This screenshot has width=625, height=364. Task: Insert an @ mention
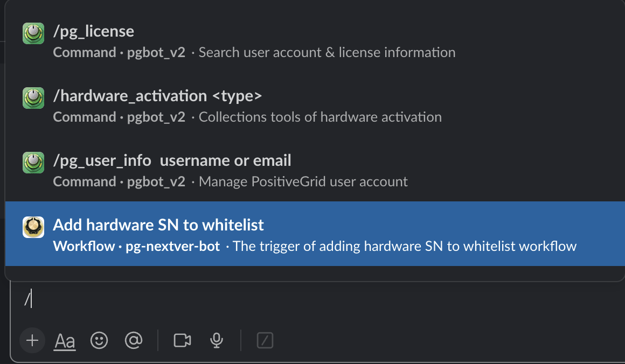click(x=134, y=340)
